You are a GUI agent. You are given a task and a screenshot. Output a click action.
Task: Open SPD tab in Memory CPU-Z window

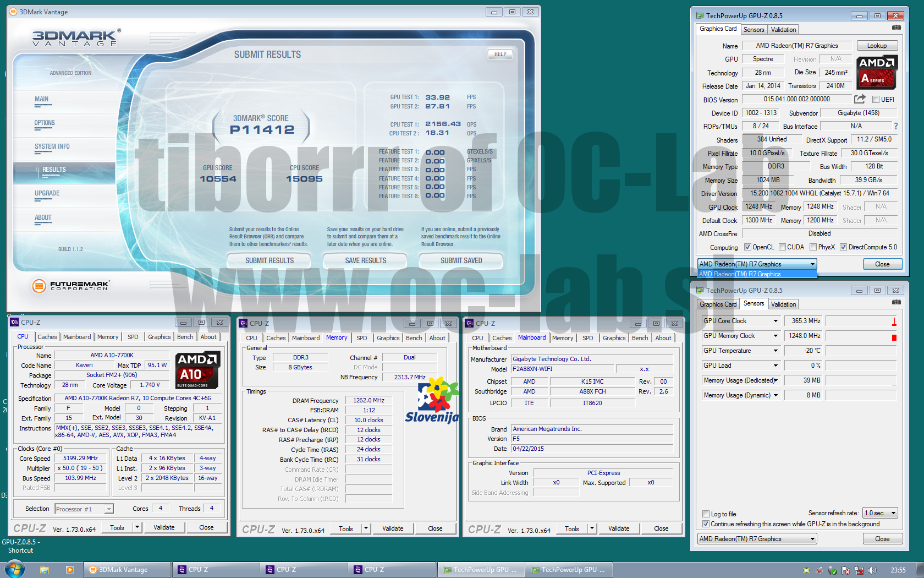coord(361,338)
